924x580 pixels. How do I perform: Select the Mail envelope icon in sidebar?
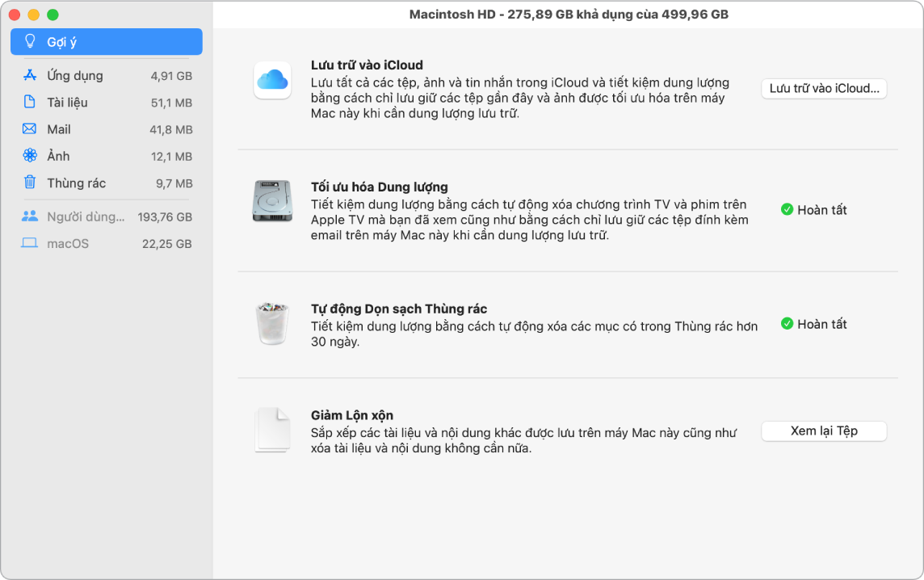(x=28, y=128)
